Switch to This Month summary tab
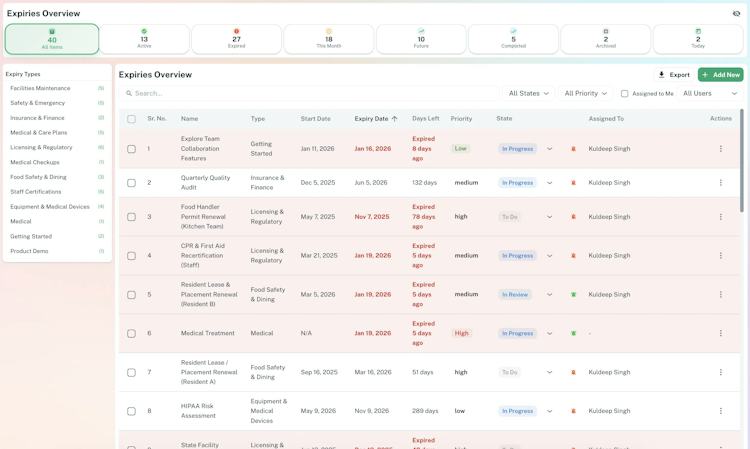Screen dimensions: 750x449 click(x=329, y=39)
